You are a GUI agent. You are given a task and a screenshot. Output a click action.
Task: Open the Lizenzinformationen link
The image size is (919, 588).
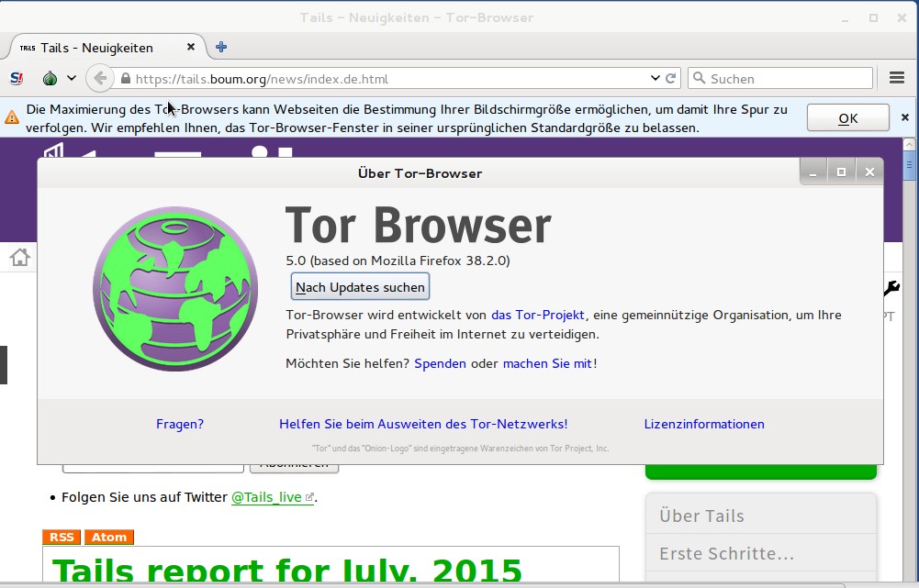[704, 424]
